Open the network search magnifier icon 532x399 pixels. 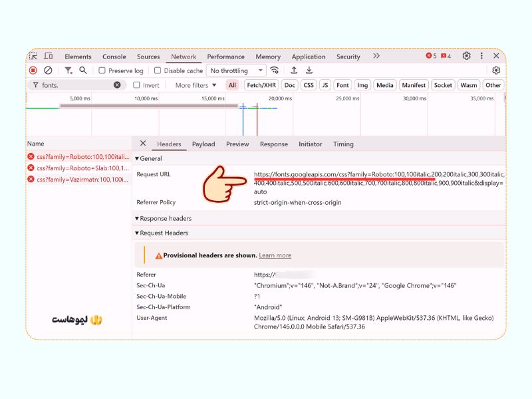tap(83, 70)
